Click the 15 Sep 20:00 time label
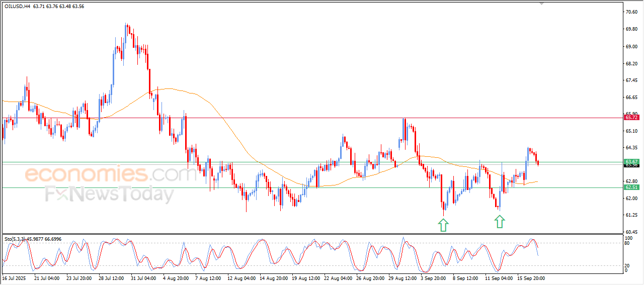Image resolution: width=644 pixels, height=285 pixels. tap(530, 278)
